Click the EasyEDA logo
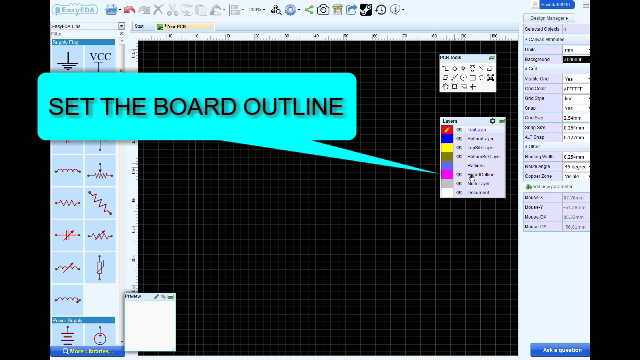 [76, 10]
